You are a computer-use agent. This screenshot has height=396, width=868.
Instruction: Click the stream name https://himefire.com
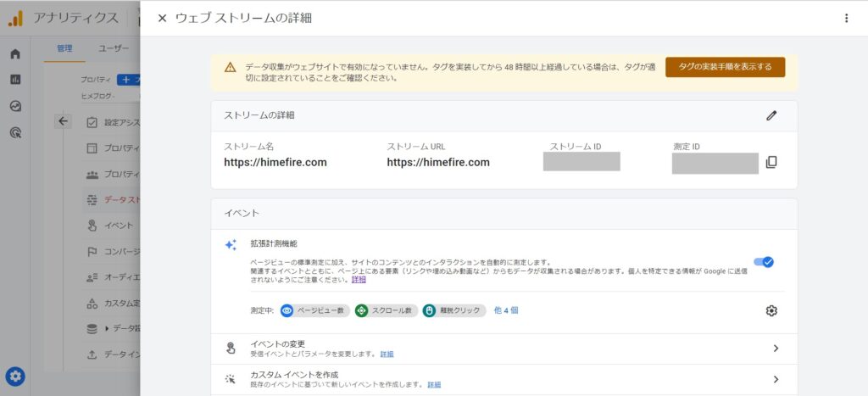pos(275,163)
